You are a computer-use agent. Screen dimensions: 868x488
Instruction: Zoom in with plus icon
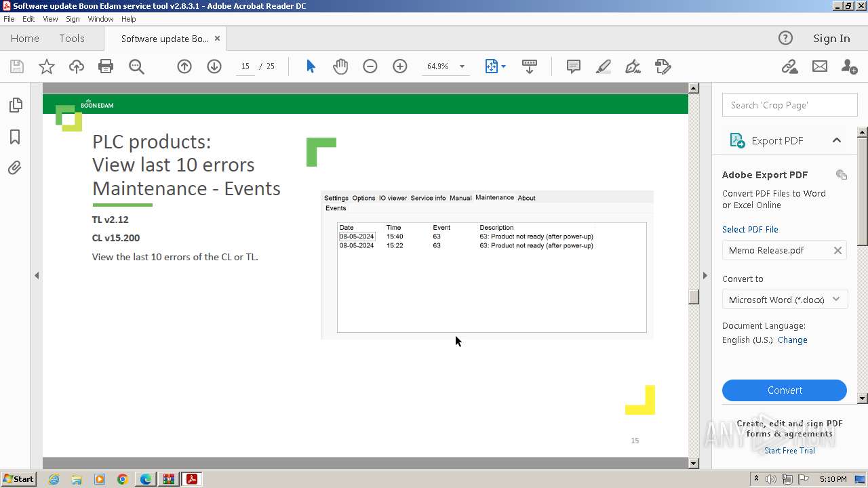[400, 66]
